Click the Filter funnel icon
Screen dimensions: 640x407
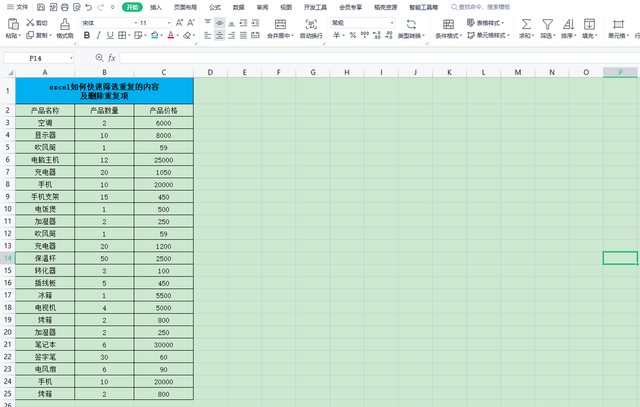pos(547,24)
